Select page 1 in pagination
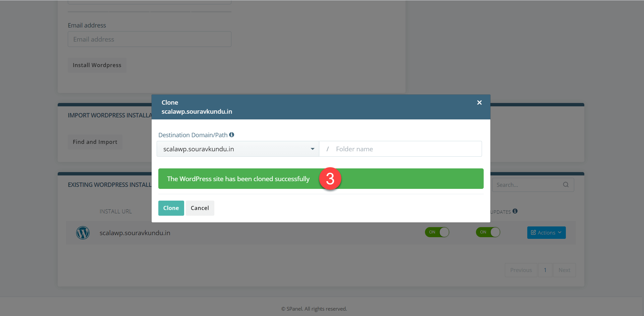Screen dimensions: 644x316 [545, 270]
